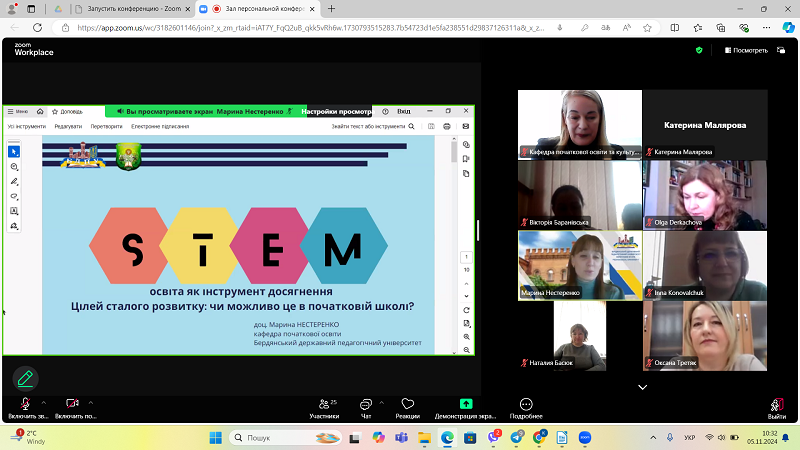
Task: Go to next page with down chevron
Action: (x=466, y=296)
